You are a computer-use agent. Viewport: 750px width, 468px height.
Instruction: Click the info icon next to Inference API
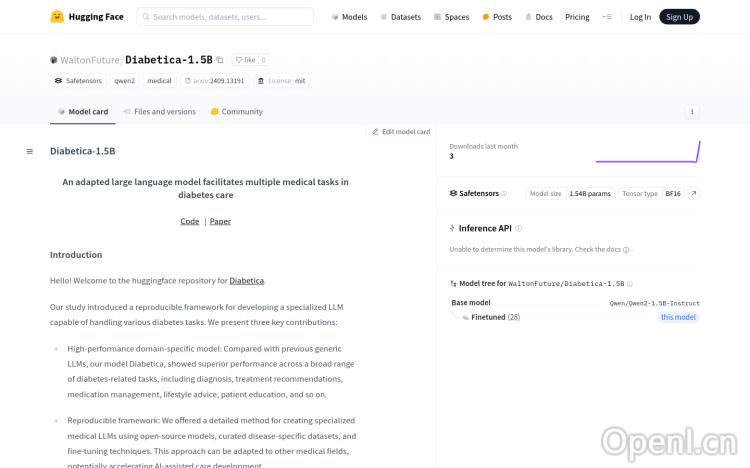tap(519, 228)
